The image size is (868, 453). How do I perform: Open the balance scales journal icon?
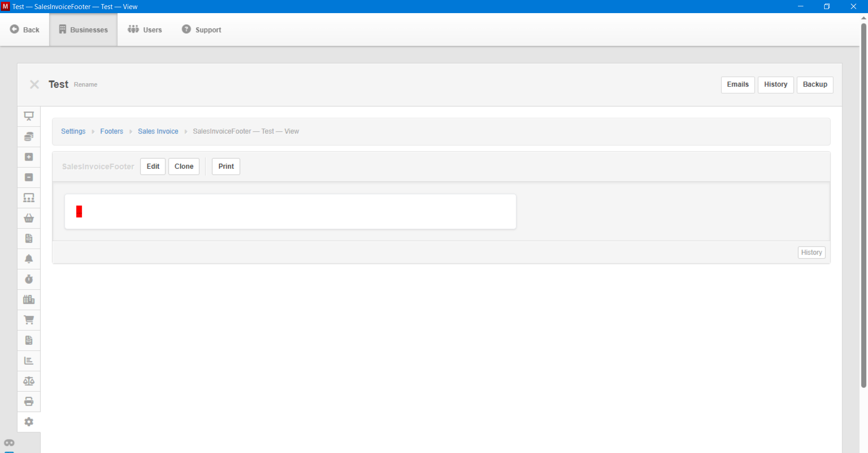tap(29, 381)
